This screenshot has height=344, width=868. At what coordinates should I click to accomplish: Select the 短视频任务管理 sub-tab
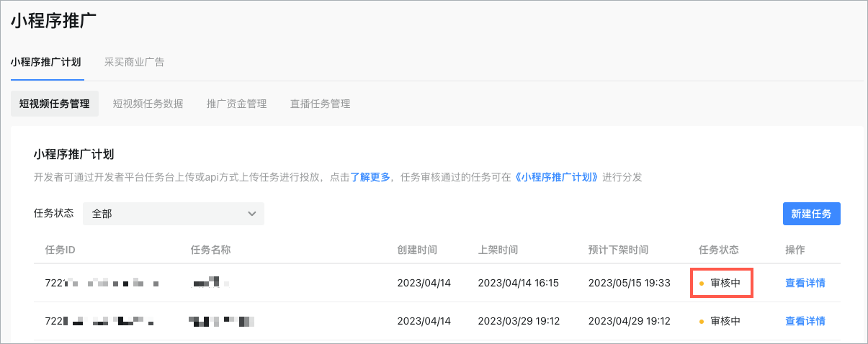(54, 104)
